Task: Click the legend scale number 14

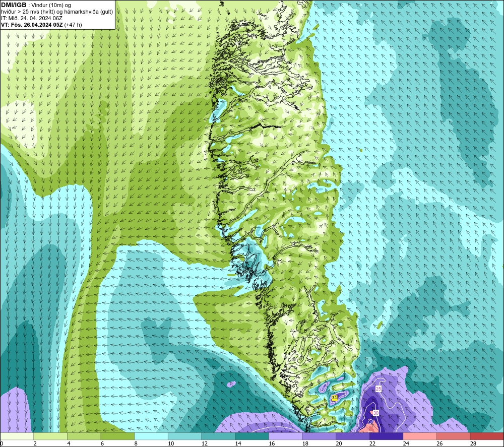Action: click(x=238, y=444)
